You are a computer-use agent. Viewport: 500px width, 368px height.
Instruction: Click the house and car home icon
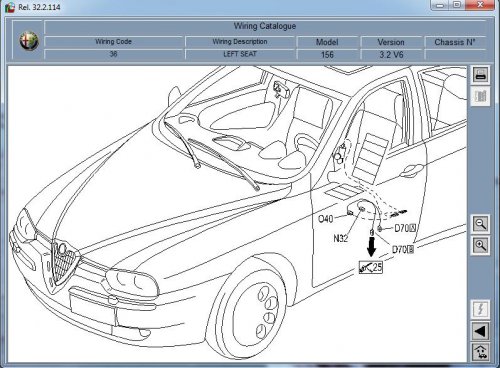(480, 352)
